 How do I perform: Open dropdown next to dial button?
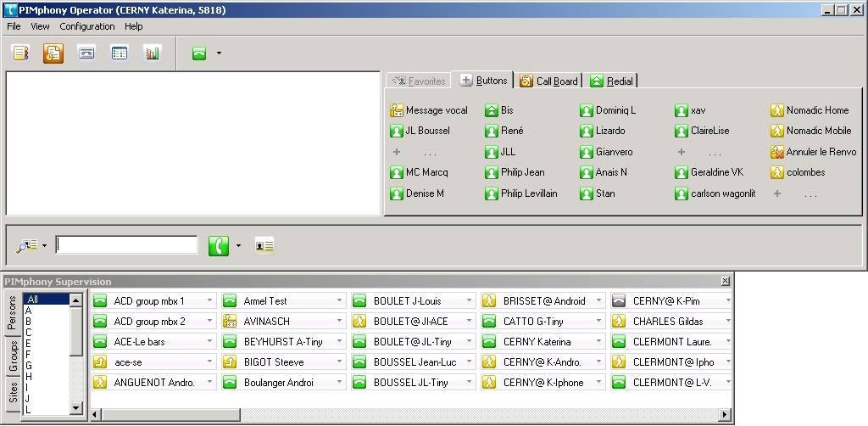tap(238, 245)
